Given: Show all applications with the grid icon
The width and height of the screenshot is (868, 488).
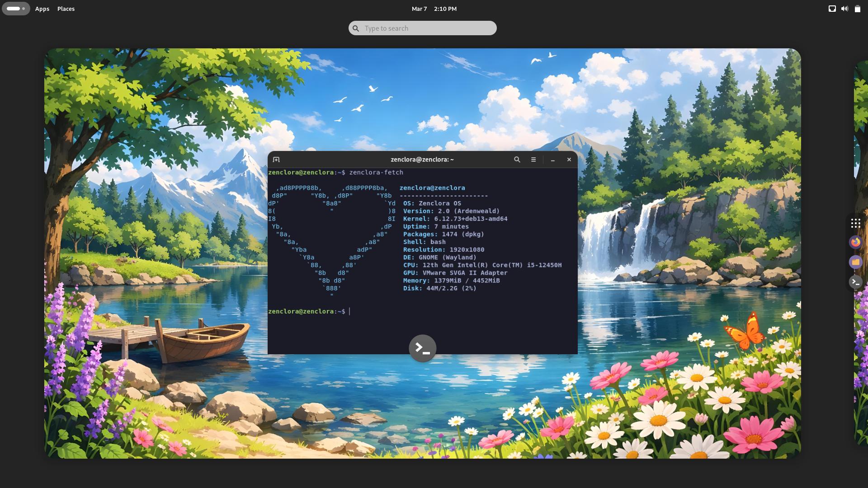Looking at the screenshot, I should tap(856, 223).
